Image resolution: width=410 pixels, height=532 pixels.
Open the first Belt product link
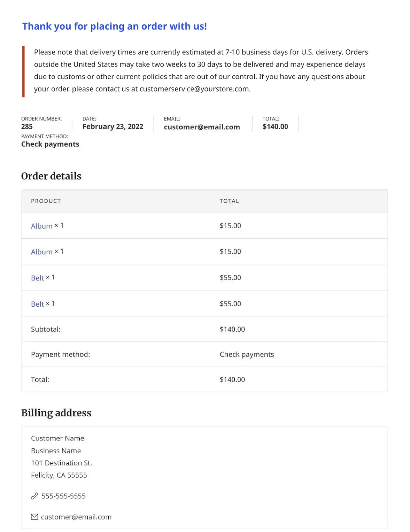coord(37,278)
